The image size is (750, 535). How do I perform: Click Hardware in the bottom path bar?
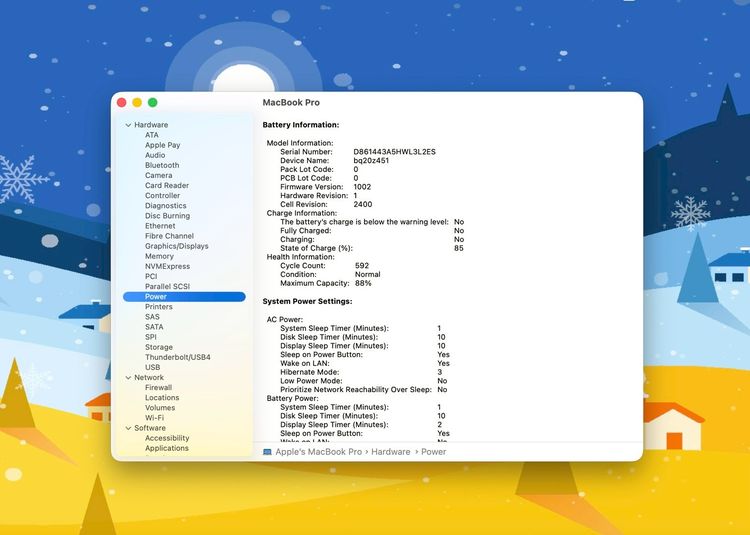392,452
